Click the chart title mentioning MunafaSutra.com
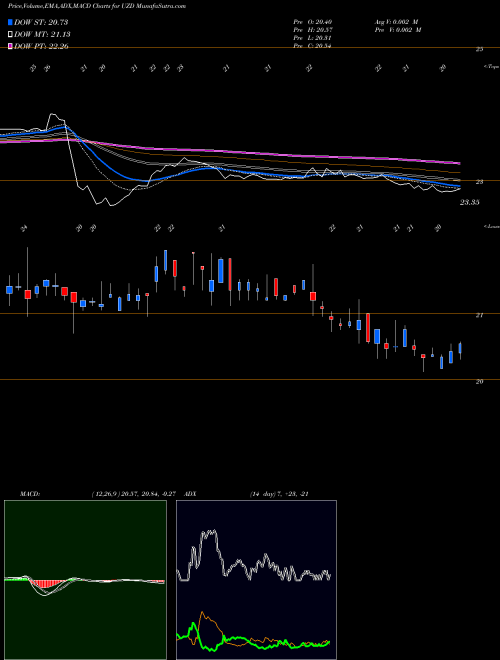500x660 pixels. tap(97, 6)
